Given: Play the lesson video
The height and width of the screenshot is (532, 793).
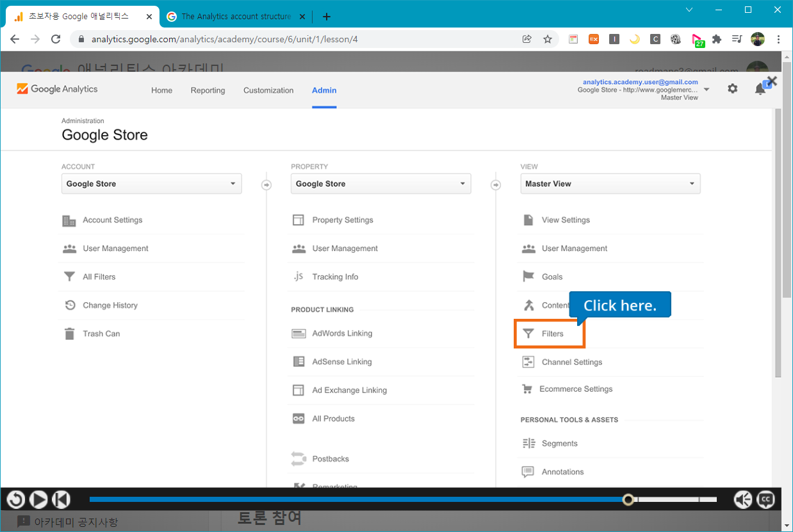Looking at the screenshot, I should tap(38, 499).
